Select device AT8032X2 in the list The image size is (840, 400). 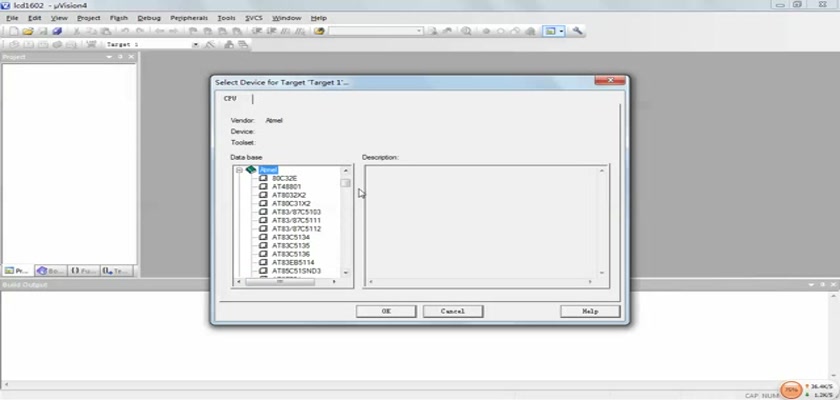pyautogui.click(x=289, y=195)
